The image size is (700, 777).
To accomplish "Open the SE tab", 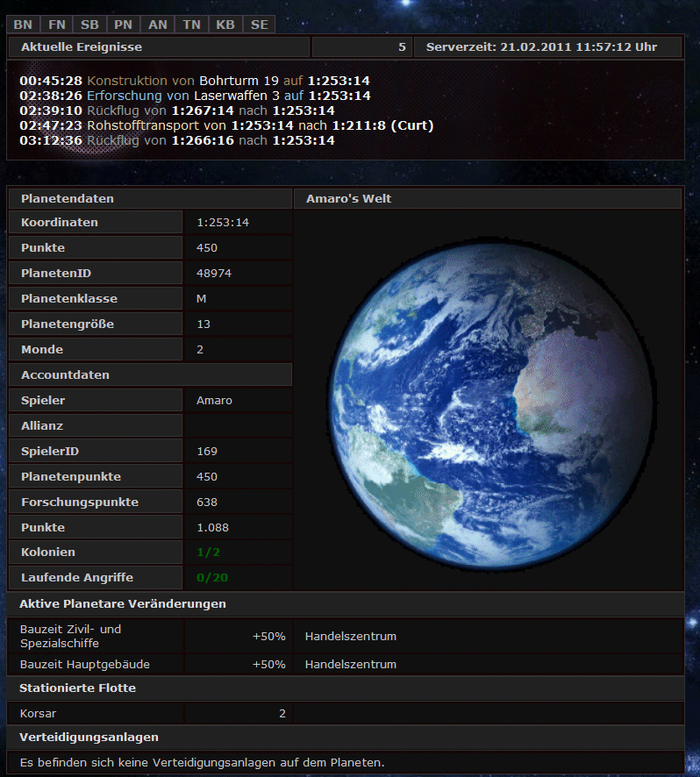I will tap(260, 25).
